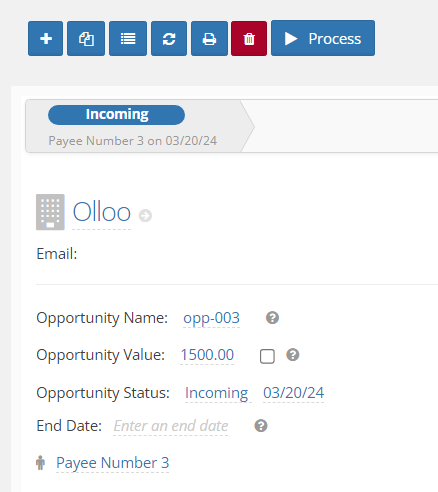Open Olloo via the gray arrow icon
Viewport: 438px width, 492px height.
click(x=145, y=215)
